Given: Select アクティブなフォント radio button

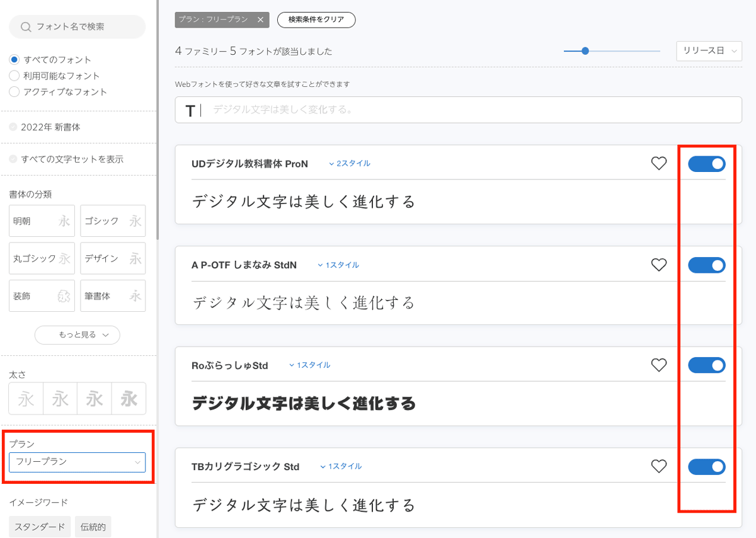Looking at the screenshot, I should tap(14, 91).
